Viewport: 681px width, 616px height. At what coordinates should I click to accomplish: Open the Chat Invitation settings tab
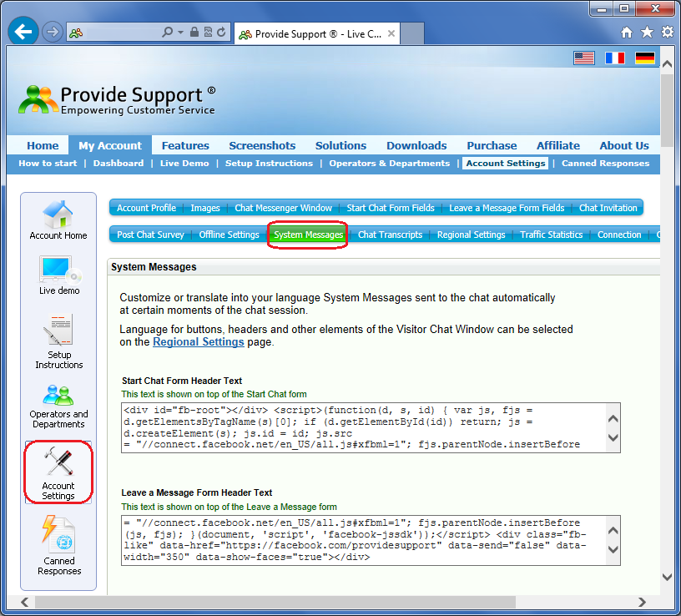click(608, 208)
